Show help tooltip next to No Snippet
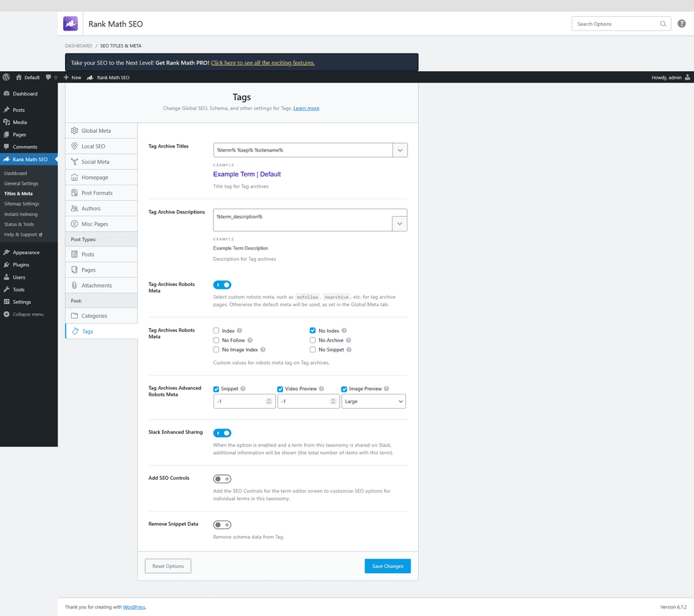 (x=349, y=349)
